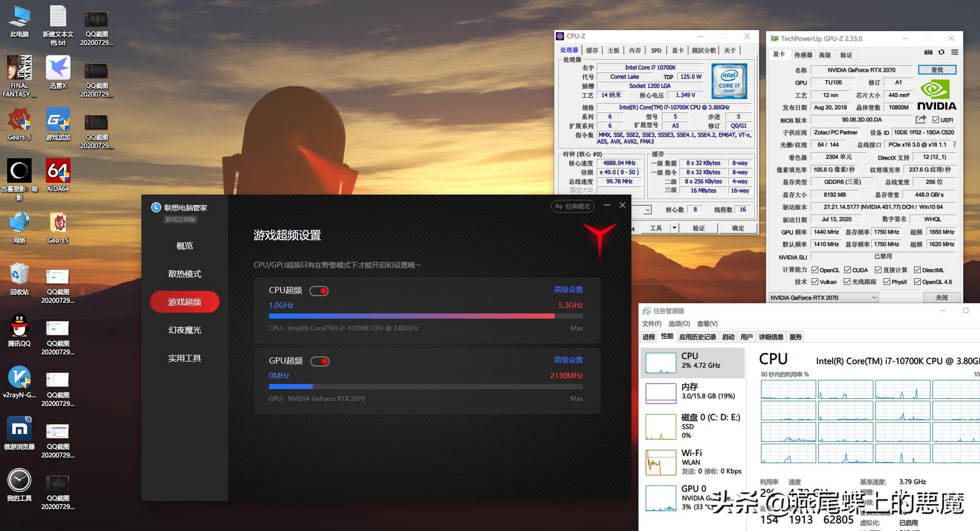This screenshot has height=531, width=980.
Task: Open the SPD tab in CPU-Z
Action: coord(656,50)
